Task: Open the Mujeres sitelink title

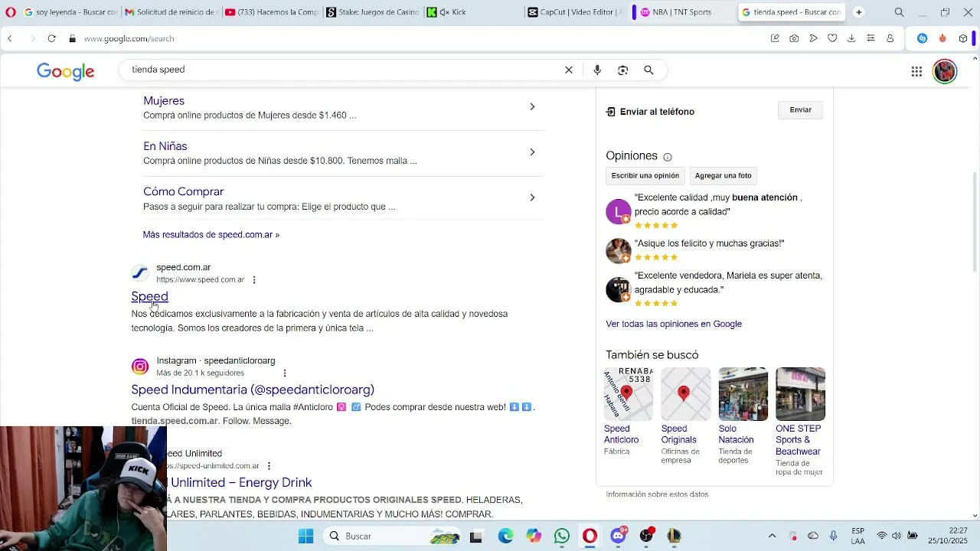Action: (x=164, y=101)
